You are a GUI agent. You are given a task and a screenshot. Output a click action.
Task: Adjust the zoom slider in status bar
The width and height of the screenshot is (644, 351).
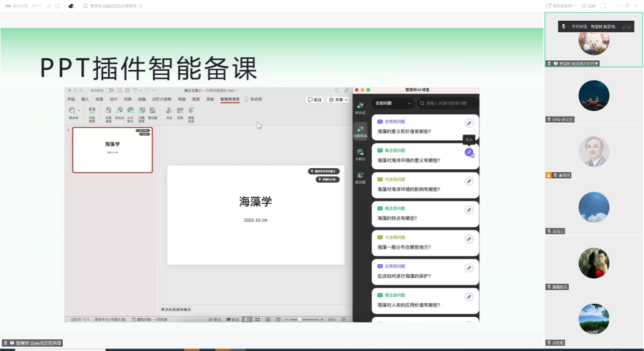click(300, 320)
